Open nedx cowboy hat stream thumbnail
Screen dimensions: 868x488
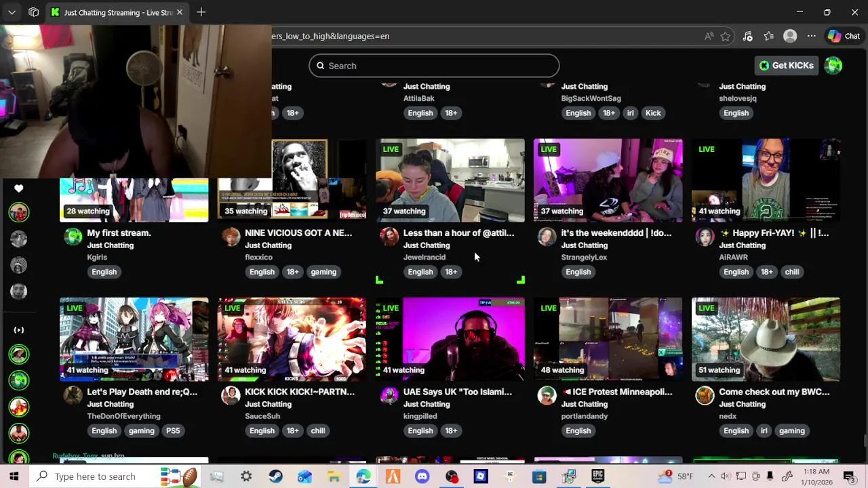coord(766,339)
